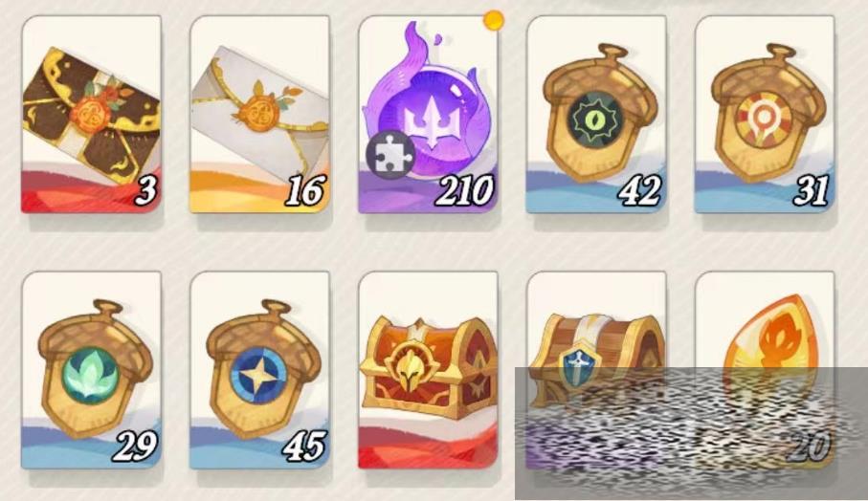This screenshot has width=868, height=501.
Task: Open the white envelope with rose seal
Action: pos(259,115)
